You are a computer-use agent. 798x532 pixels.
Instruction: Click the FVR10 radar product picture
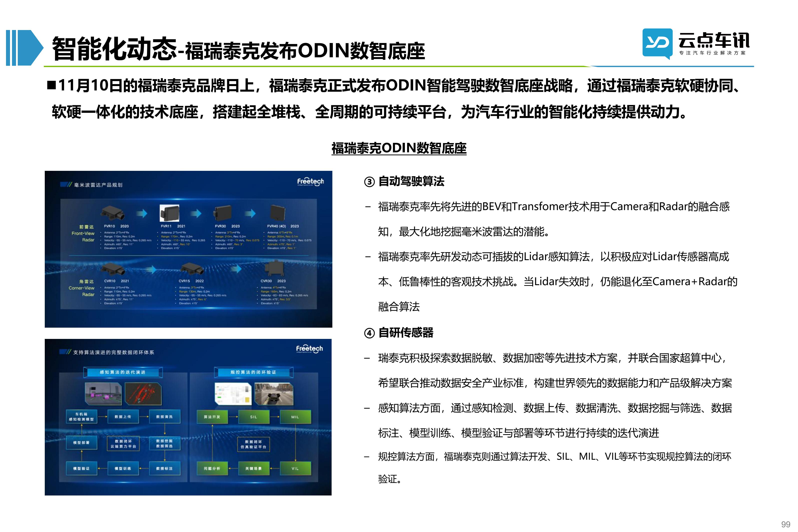tap(112, 213)
